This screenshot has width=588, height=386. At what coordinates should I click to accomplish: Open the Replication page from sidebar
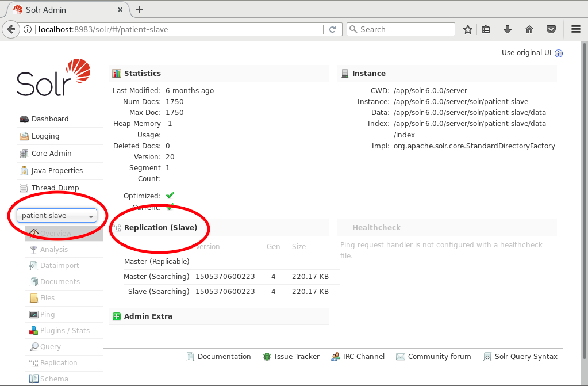click(59, 363)
